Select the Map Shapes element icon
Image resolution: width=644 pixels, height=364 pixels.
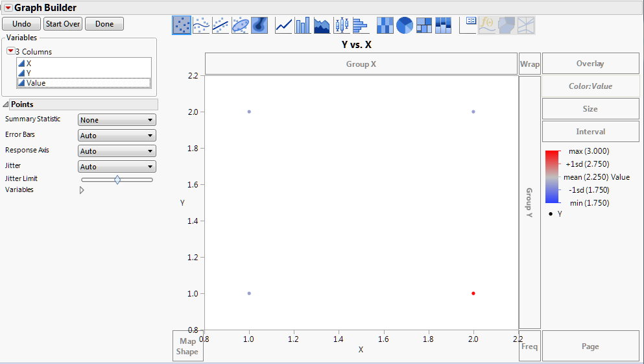507,25
